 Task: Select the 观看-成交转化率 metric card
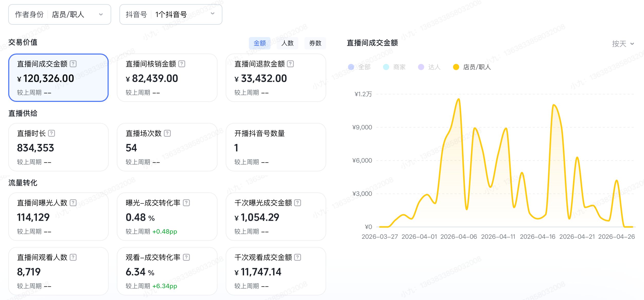pos(167,271)
